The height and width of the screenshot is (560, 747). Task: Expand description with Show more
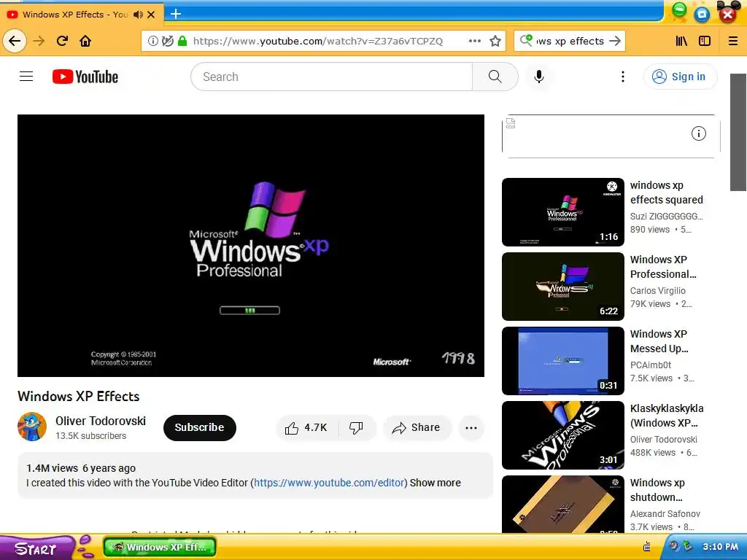click(x=435, y=483)
